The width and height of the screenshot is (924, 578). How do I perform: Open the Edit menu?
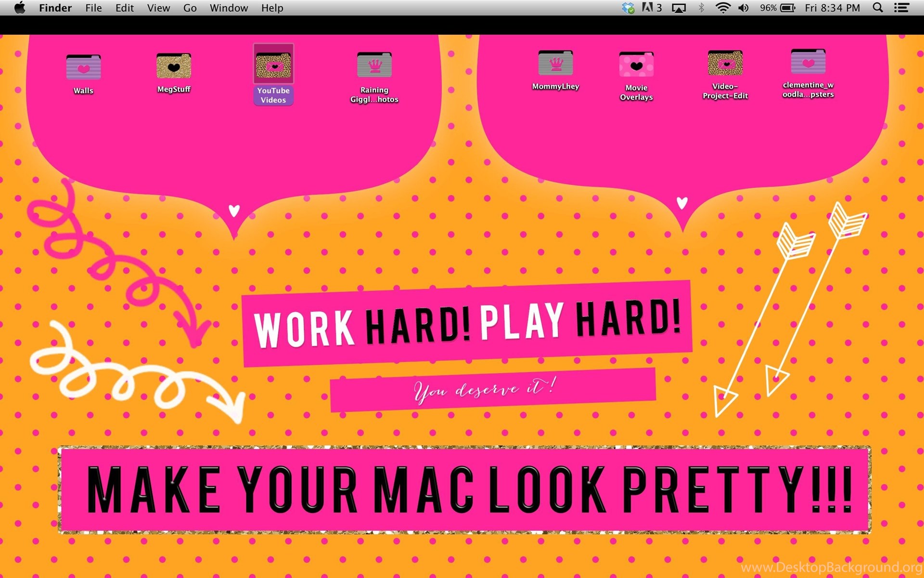[x=124, y=8]
